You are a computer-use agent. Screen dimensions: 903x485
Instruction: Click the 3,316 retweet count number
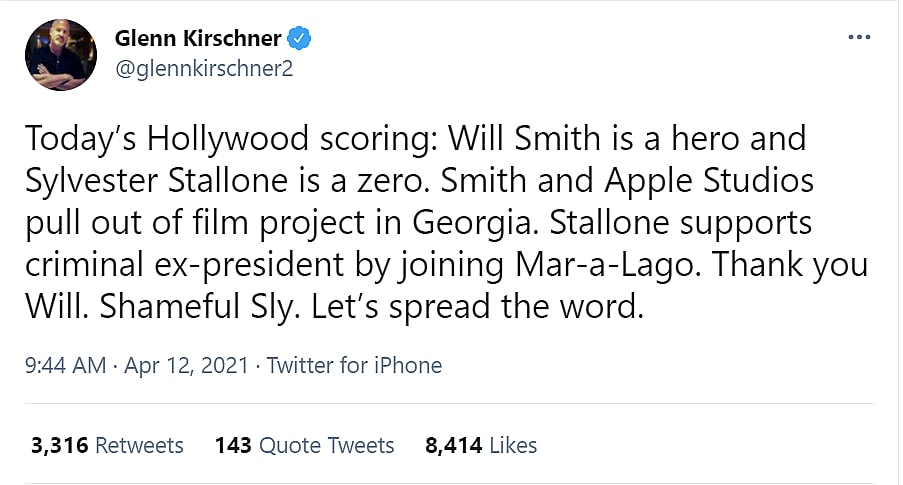[54, 445]
